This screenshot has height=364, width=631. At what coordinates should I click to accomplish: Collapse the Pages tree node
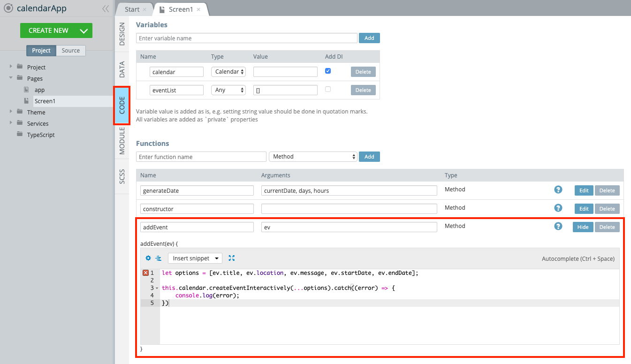pos(11,78)
